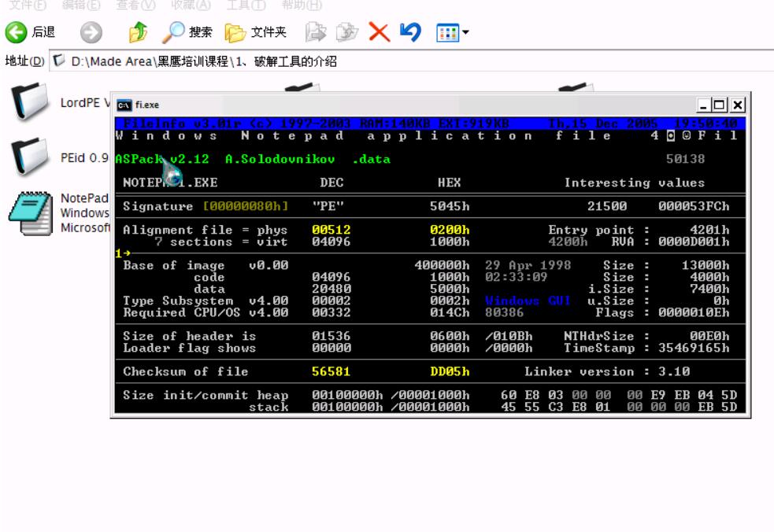Image resolution: width=774 pixels, height=532 pixels.
Task: Open the 帮助(H) Help menu
Action: (302, 5)
